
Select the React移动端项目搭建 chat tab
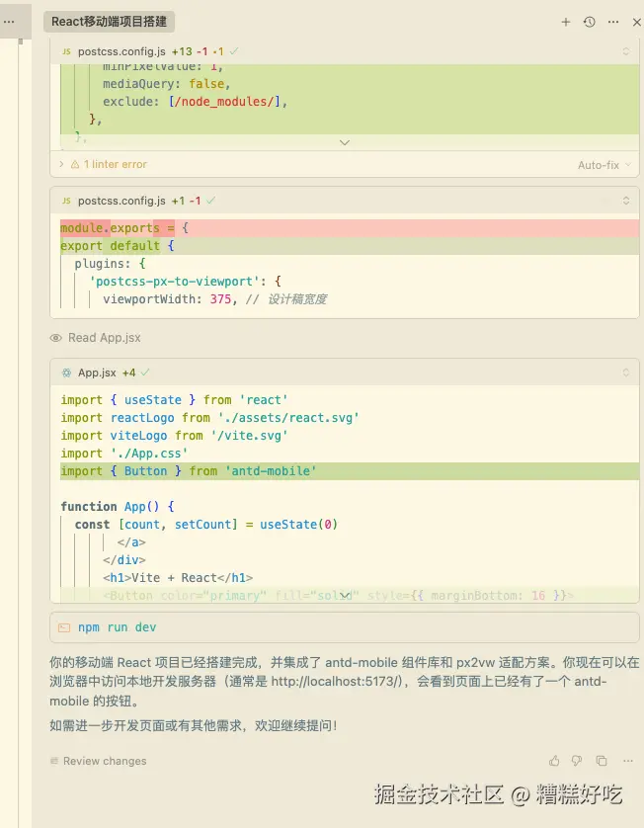[109, 22]
